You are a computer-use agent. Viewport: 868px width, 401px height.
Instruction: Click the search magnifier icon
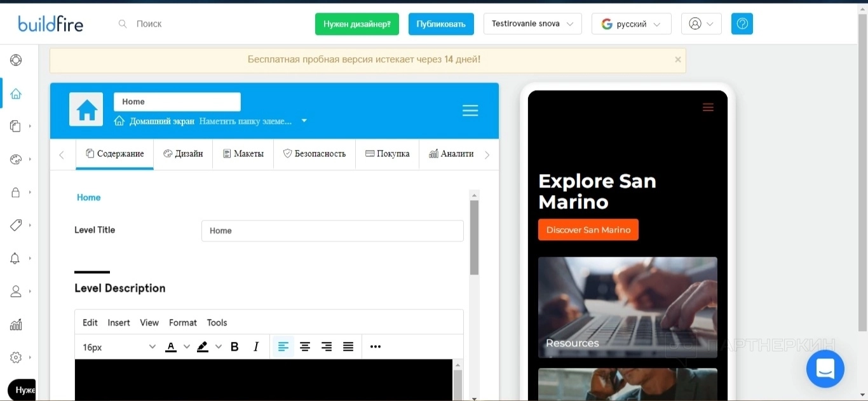[x=123, y=24]
